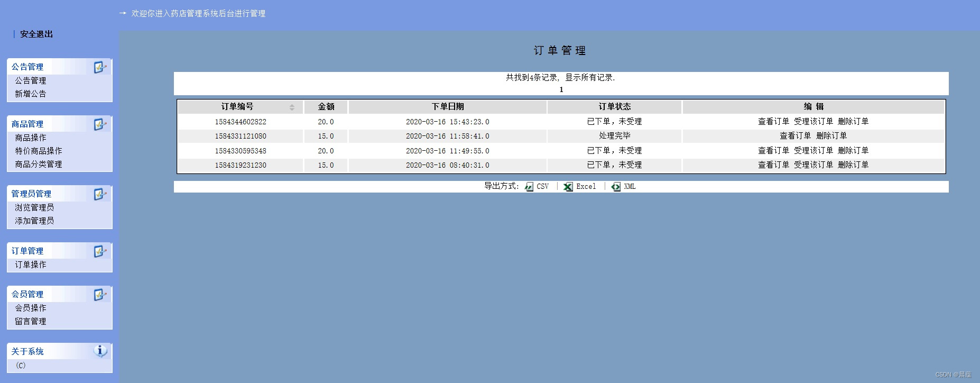Click the edit icon beside 订单管理 sidebar header

(100, 251)
